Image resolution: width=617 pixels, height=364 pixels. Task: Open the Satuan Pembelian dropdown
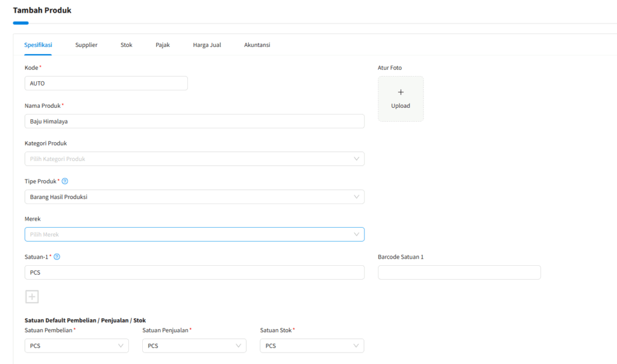point(77,346)
